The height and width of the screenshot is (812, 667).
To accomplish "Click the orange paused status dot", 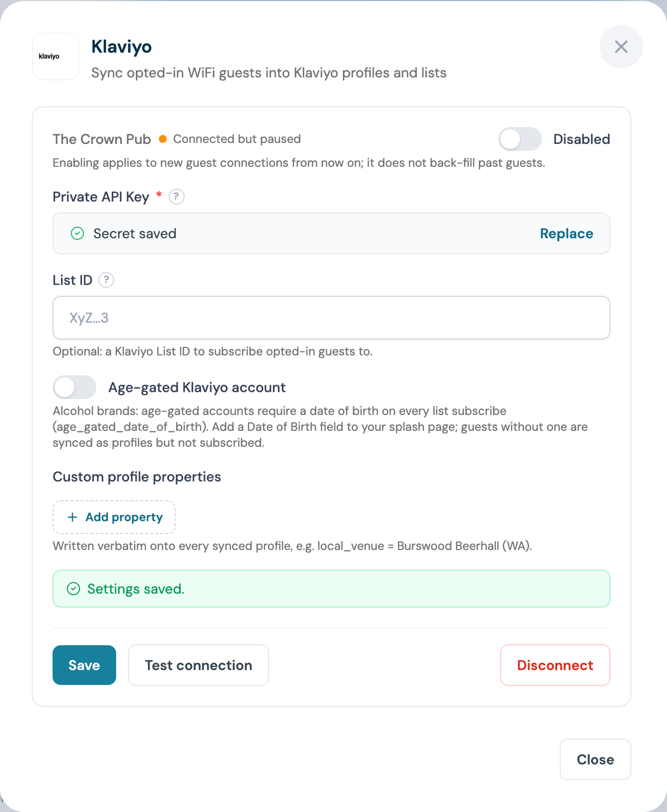I will [163, 139].
